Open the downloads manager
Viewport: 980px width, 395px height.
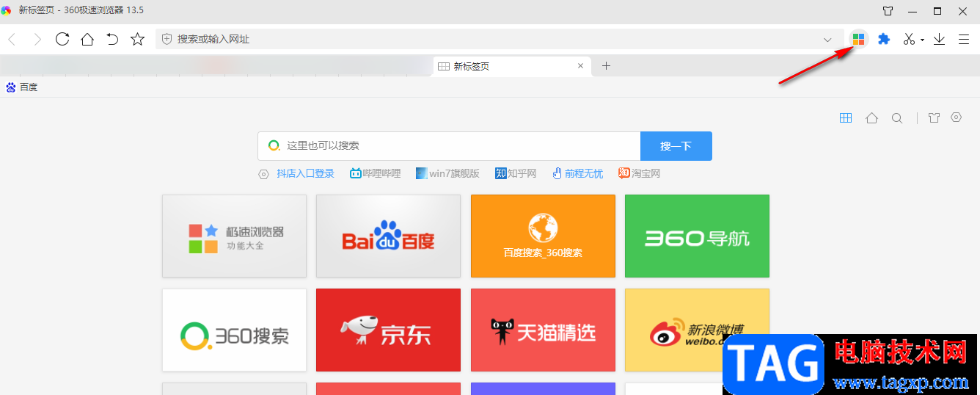point(940,40)
